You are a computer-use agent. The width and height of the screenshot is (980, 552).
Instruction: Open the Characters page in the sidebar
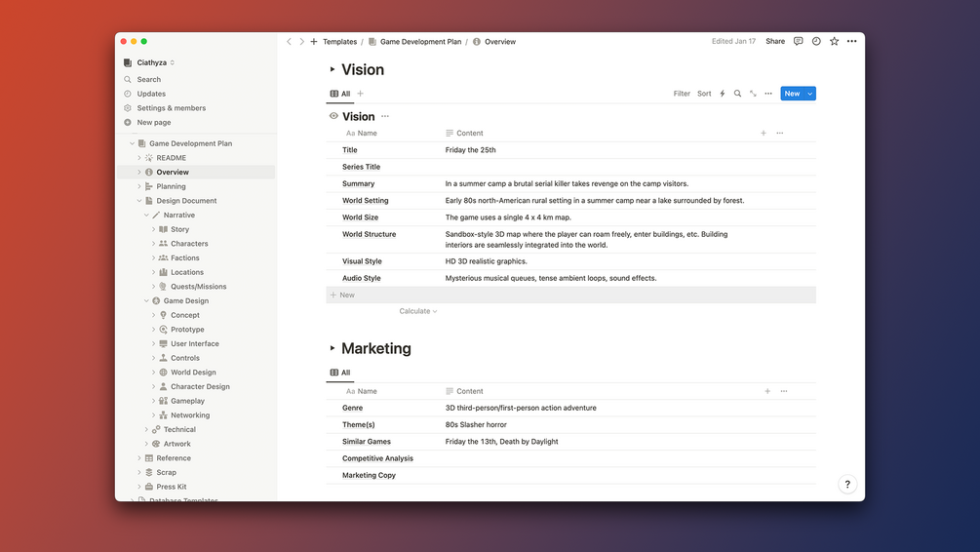click(x=189, y=244)
